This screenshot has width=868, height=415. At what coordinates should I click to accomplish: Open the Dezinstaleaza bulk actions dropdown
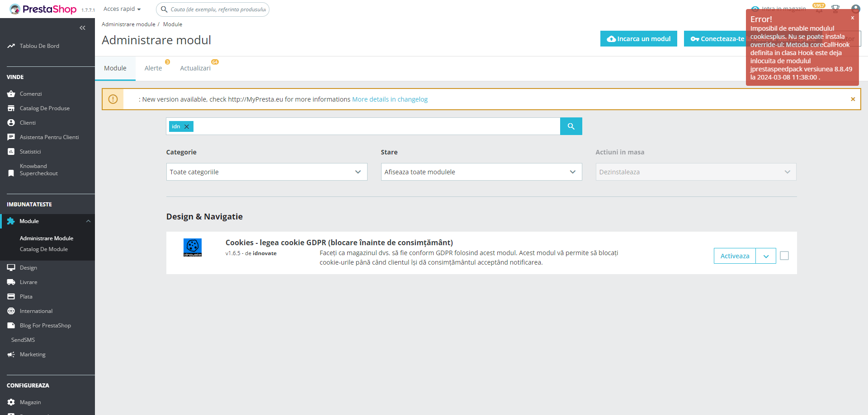point(696,172)
